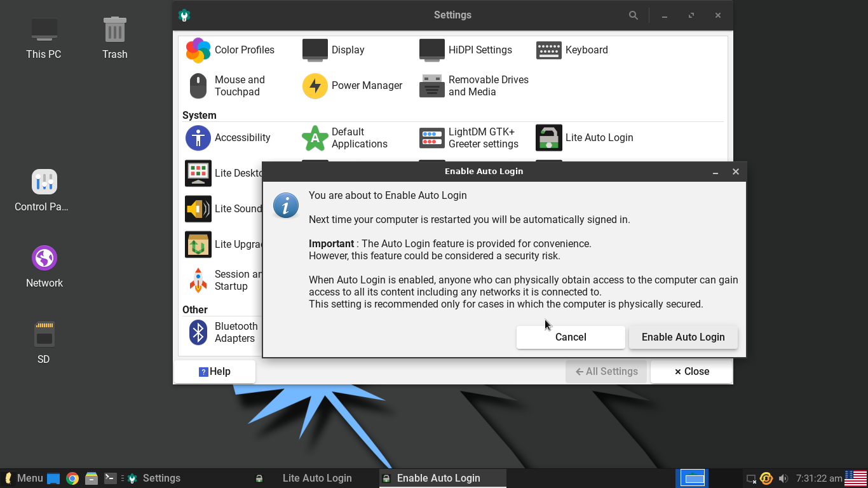Open the Lite Sounds settings icon
The height and width of the screenshot is (488, 868).
pos(198,209)
